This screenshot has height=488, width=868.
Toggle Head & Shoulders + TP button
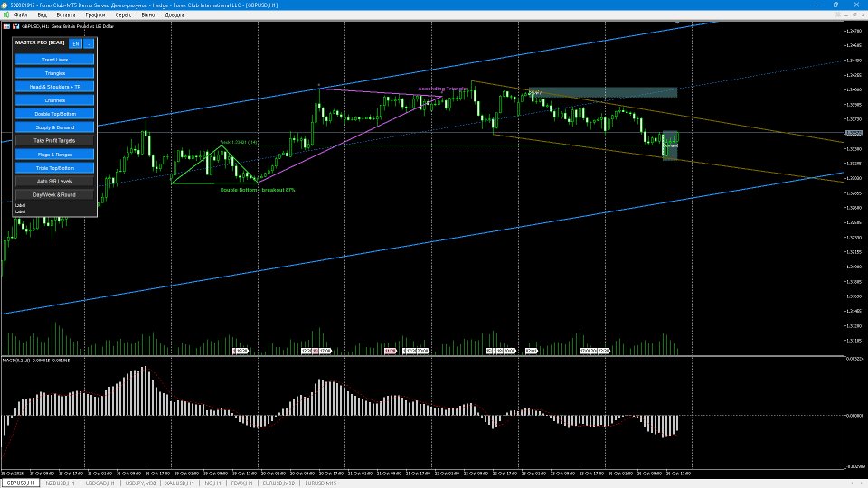click(x=55, y=87)
